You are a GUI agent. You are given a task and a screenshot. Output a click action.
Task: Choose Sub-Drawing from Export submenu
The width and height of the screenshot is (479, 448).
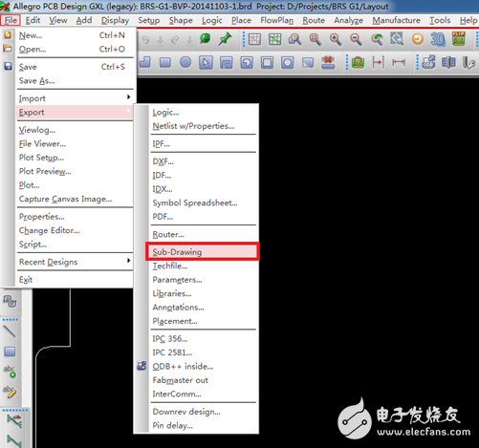203,252
